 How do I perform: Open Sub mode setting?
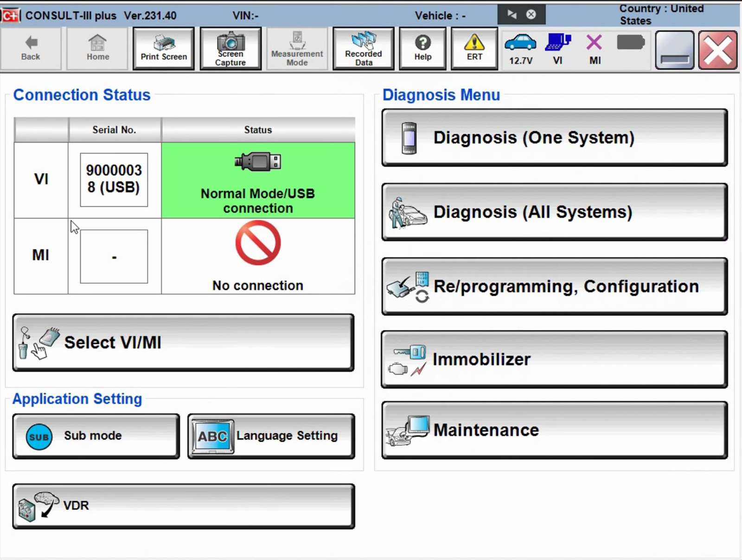click(96, 436)
